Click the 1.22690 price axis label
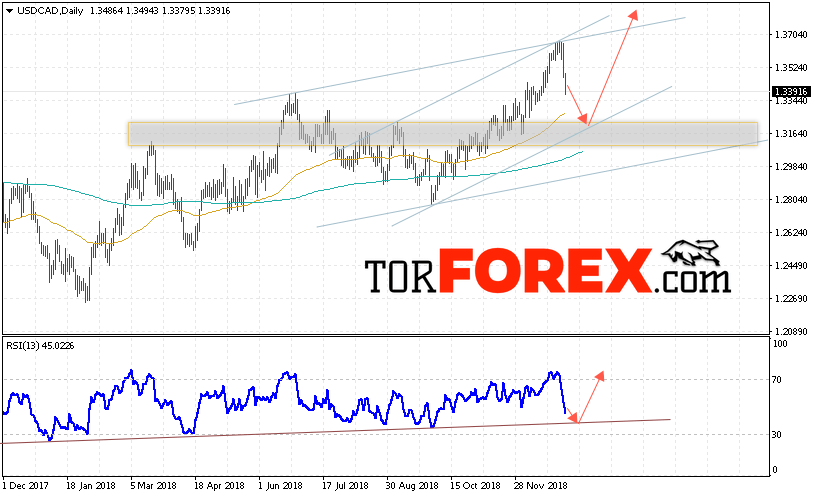The image size is (815, 497). coord(791,298)
